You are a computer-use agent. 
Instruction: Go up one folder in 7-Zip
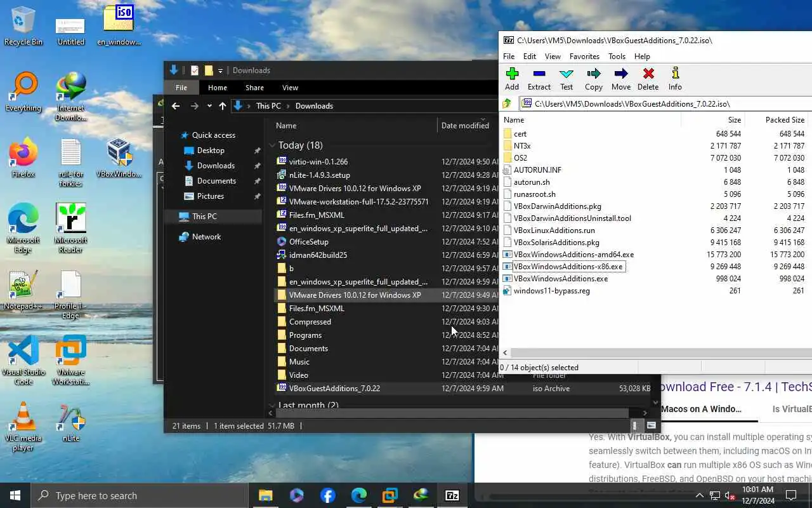click(507, 104)
